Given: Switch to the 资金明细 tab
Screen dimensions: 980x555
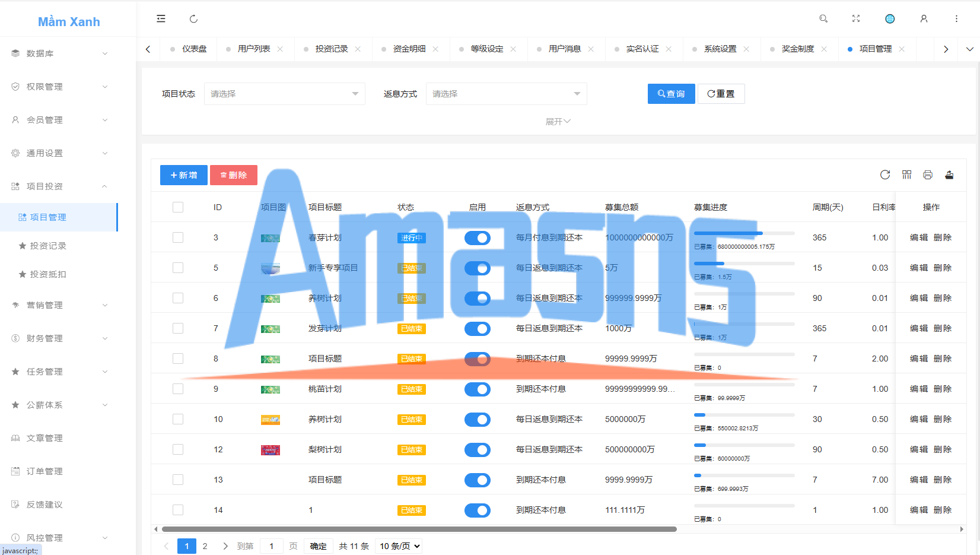Looking at the screenshot, I should [409, 49].
